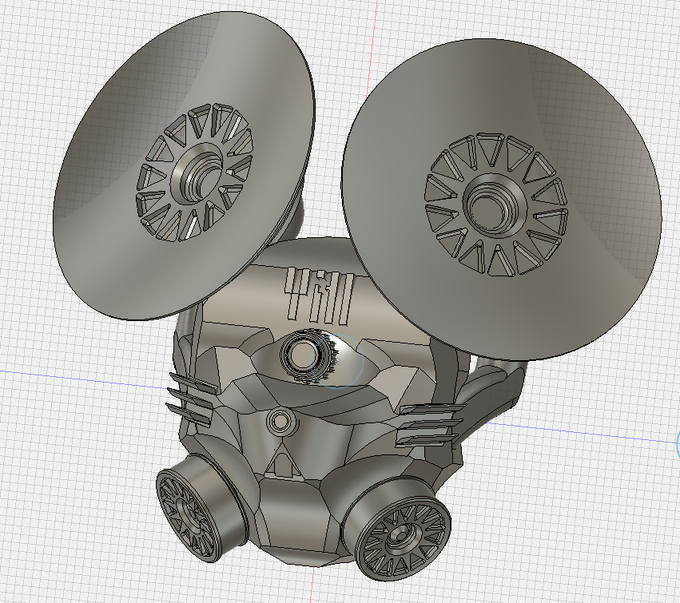Click the blue horizontal axis line

pyautogui.click(x=78, y=378)
